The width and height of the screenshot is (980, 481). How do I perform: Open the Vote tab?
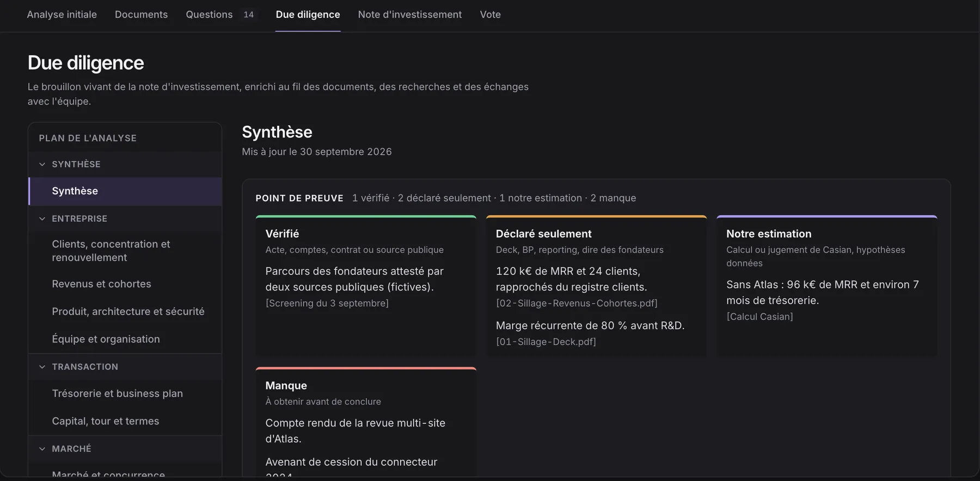tap(490, 15)
